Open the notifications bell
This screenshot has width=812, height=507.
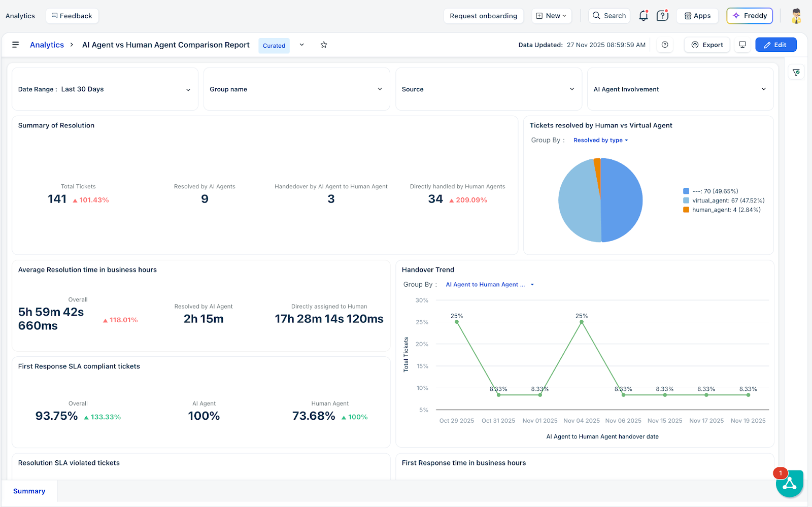click(x=644, y=16)
